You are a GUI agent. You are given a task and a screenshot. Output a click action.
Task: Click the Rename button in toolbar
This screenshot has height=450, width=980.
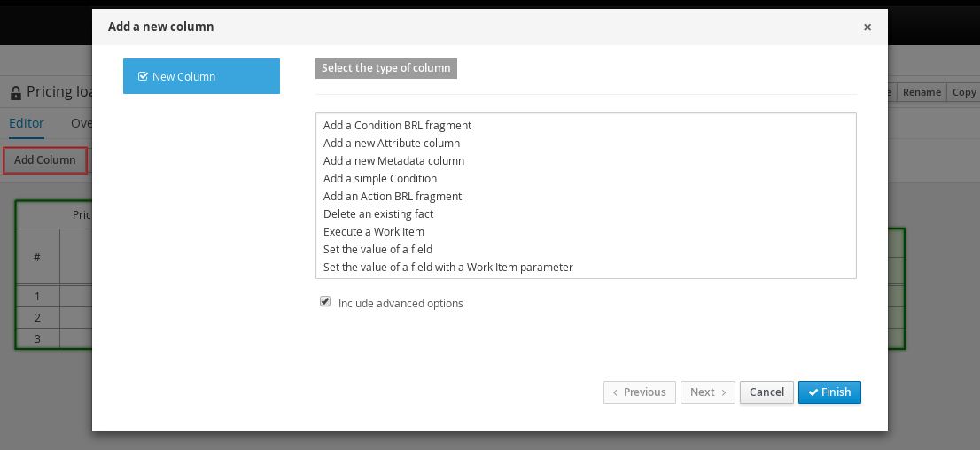[922, 92]
